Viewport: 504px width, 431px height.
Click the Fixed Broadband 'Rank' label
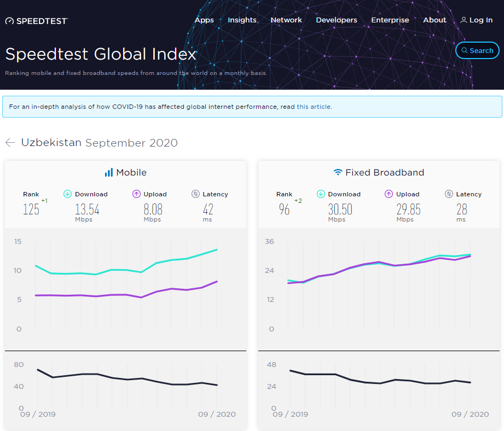coord(284,194)
